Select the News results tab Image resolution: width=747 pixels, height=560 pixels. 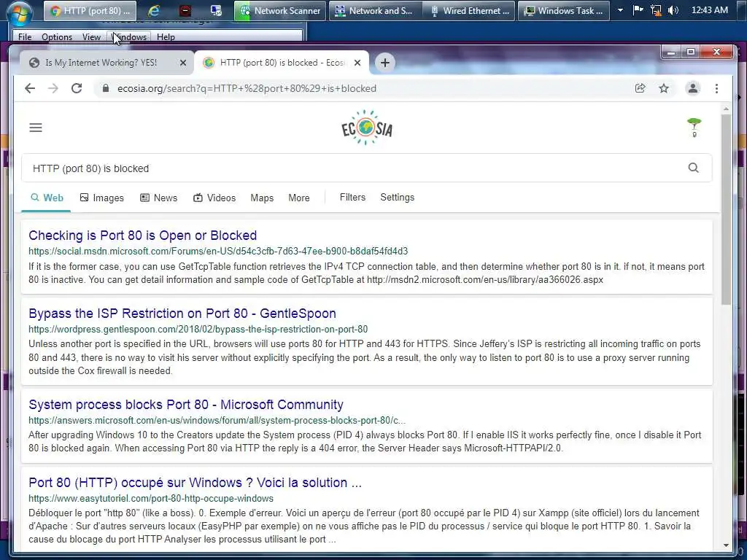pyautogui.click(x=158, y=198)
